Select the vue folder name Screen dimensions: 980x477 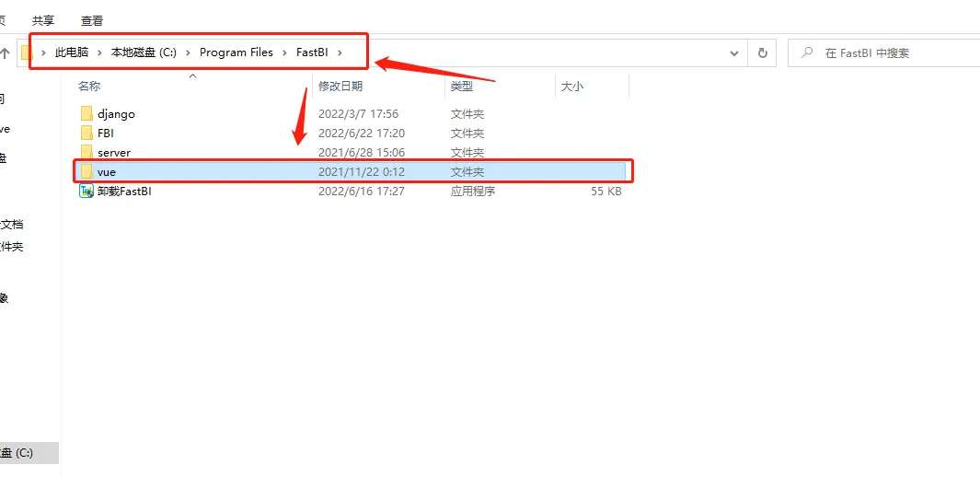point(107,172)
